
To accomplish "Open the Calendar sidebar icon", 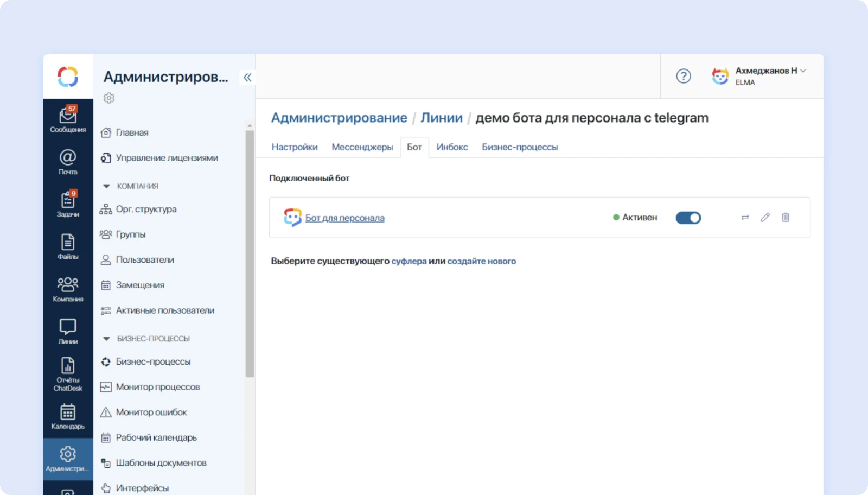I will [x=68, y=416].
